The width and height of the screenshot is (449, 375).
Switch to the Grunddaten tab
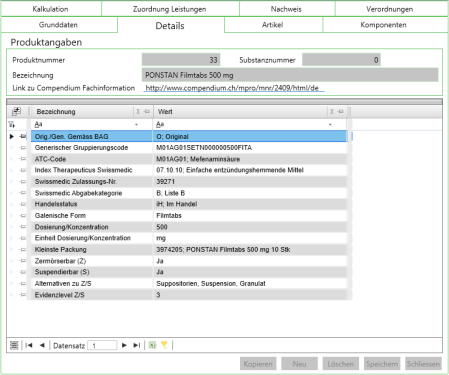coord(58,25)
